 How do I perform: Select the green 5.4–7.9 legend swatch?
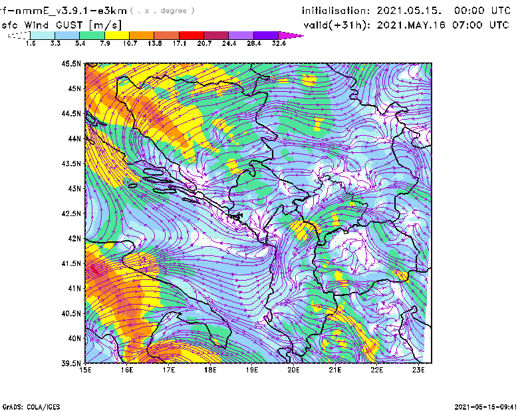92,35
